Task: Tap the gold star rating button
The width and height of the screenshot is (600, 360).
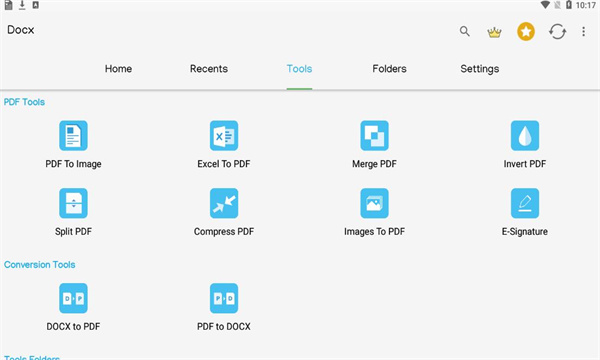Action: pos(526,31)
